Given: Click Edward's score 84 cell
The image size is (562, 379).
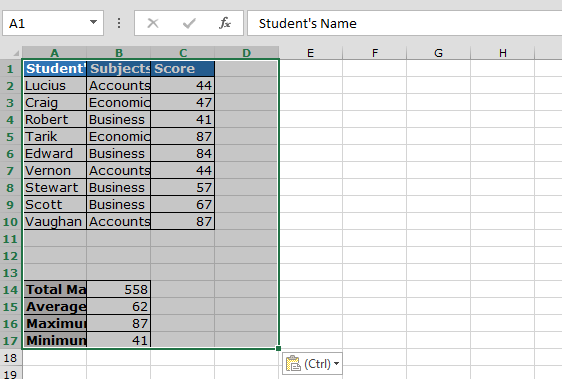Looking at the screenshot, I should pos(183,153).
